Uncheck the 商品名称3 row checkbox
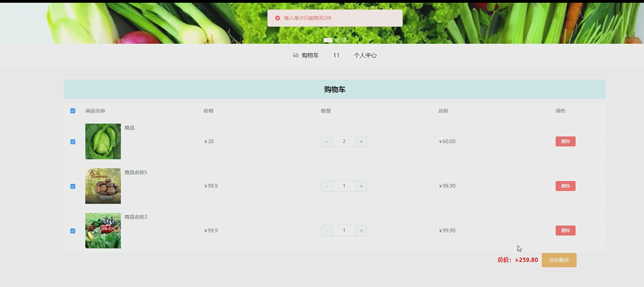 tap(73, 231)
